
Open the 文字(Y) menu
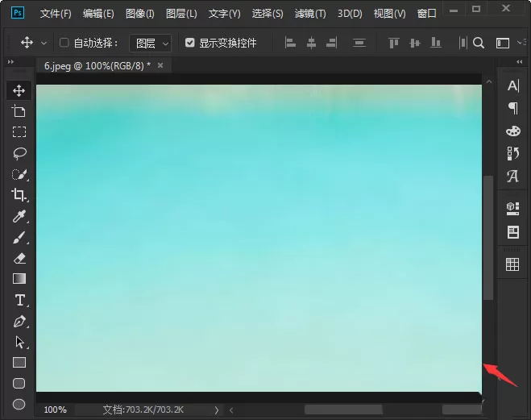tap(225, 14)
